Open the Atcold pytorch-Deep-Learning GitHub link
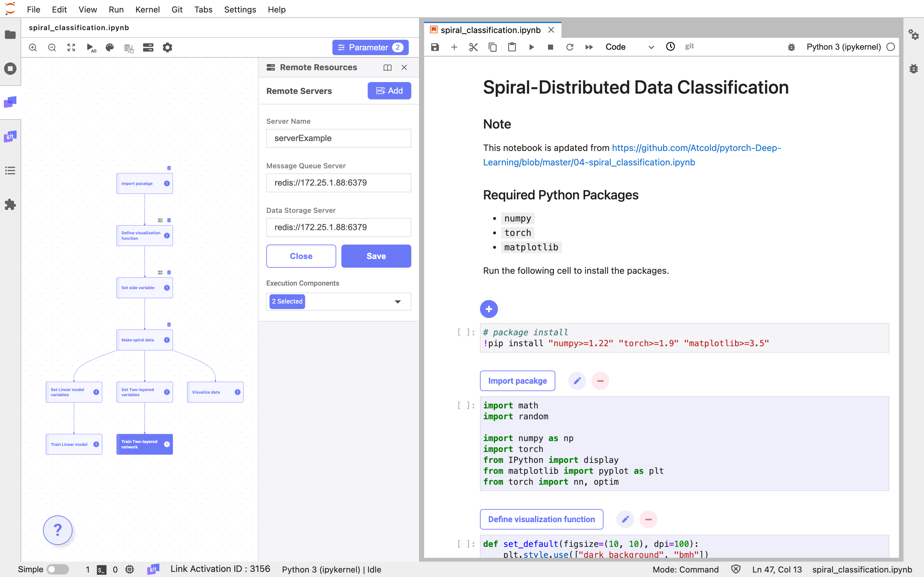Viewport: 924px width, 577px height. (696, 148)
